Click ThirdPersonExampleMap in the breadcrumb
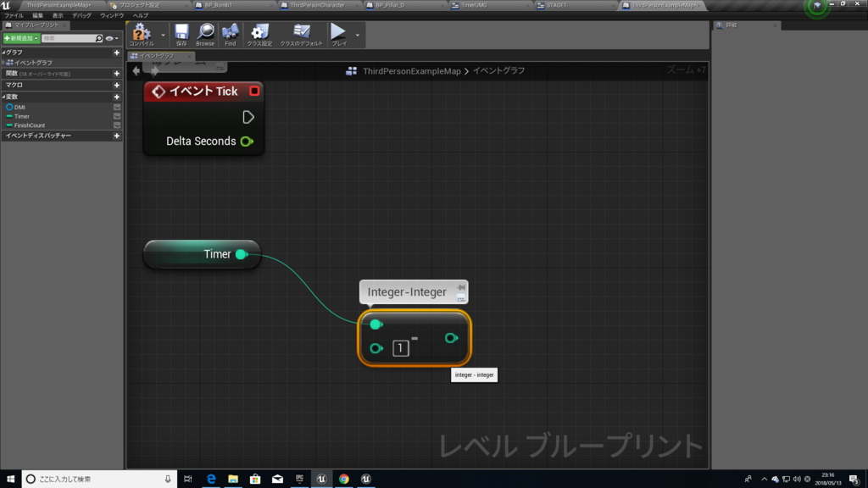This screenshot has height=488, width=868. 411,71
